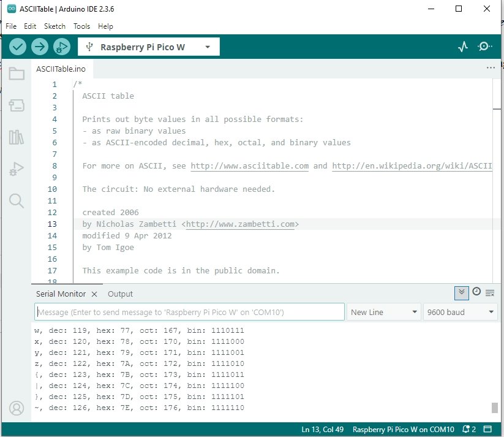Open the New Line ending dropdown
This screenshot has height=437, width=504.
coord(383,312)
